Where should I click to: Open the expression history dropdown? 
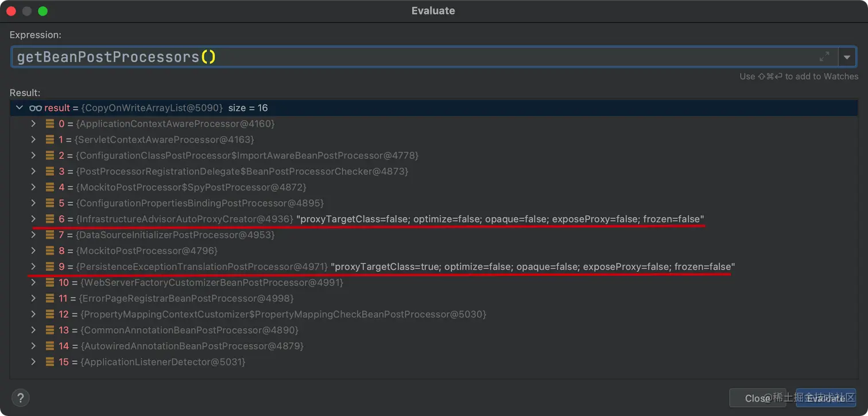point(847,56)
